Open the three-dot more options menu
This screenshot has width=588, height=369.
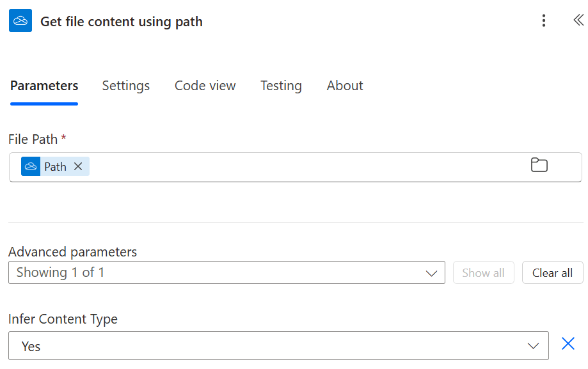pos(543,21)
